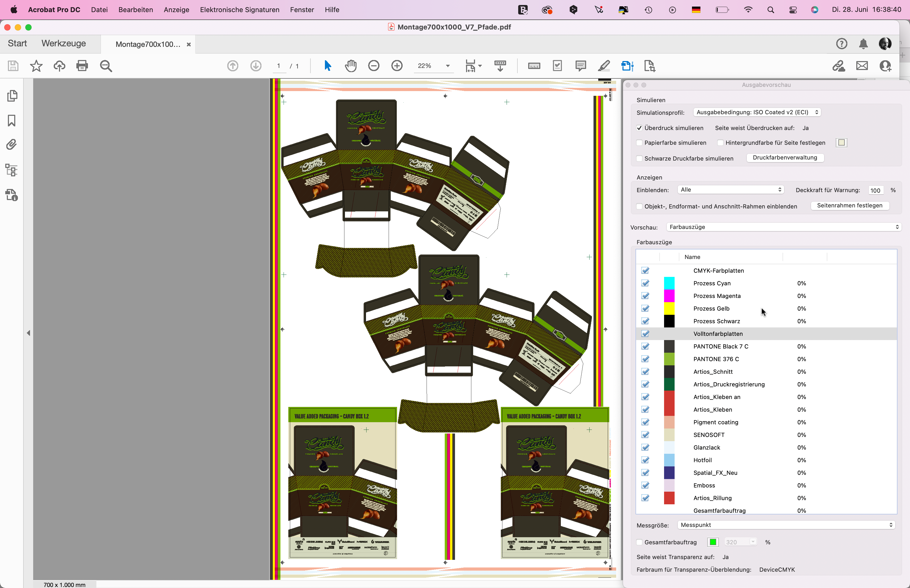Open the Anzeige menu
Screen dimensions: 910x588
click(176, 9)
